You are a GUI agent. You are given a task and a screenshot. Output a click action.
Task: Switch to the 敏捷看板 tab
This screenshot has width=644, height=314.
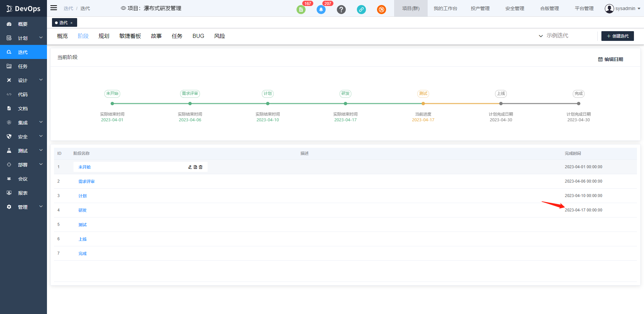tap(130, 36)
